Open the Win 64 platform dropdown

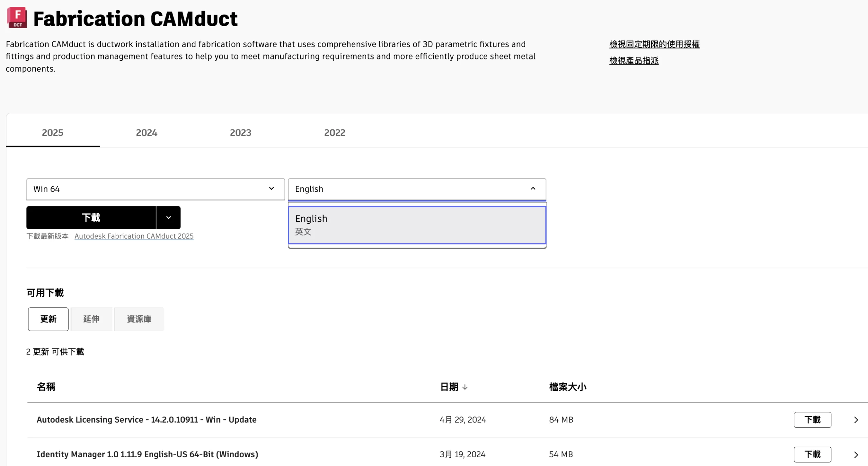click(155, 189)
